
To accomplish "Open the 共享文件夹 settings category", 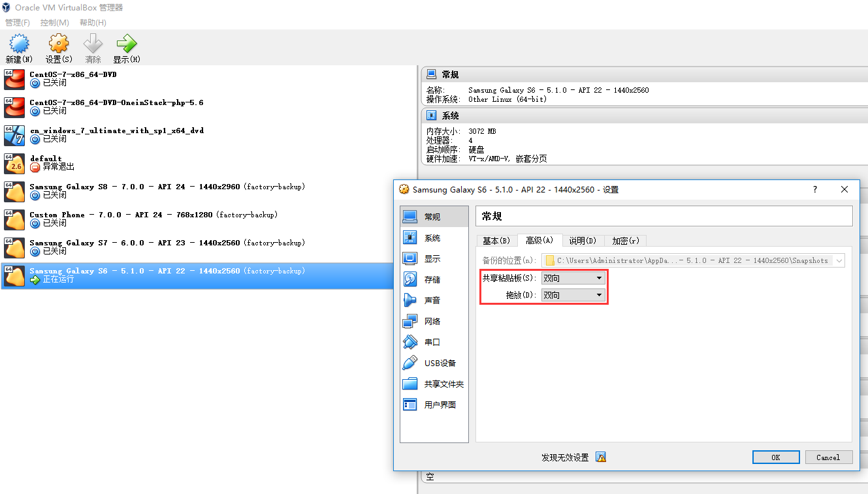I will click(434, 384).
